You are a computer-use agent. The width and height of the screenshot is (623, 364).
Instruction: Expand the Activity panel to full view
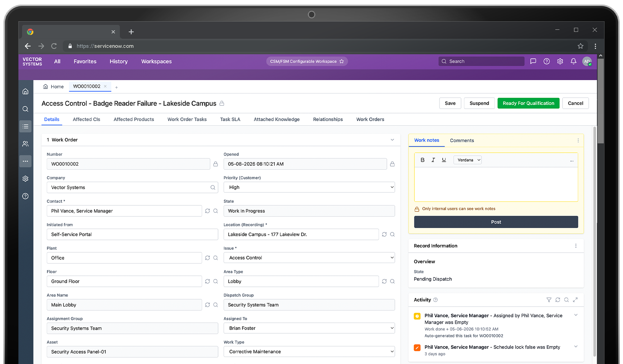[575, 300]
